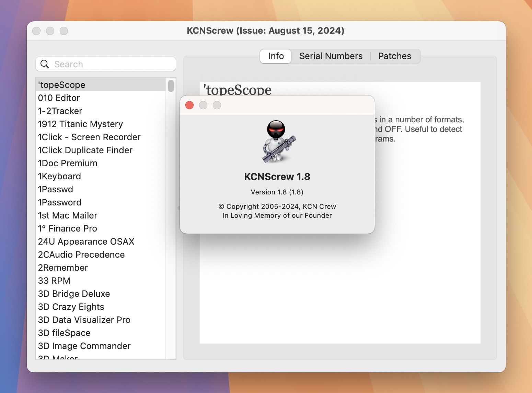The image size is (532, 393).
Task: Select 33 RPM in the list
Action: tap(101, 281)
